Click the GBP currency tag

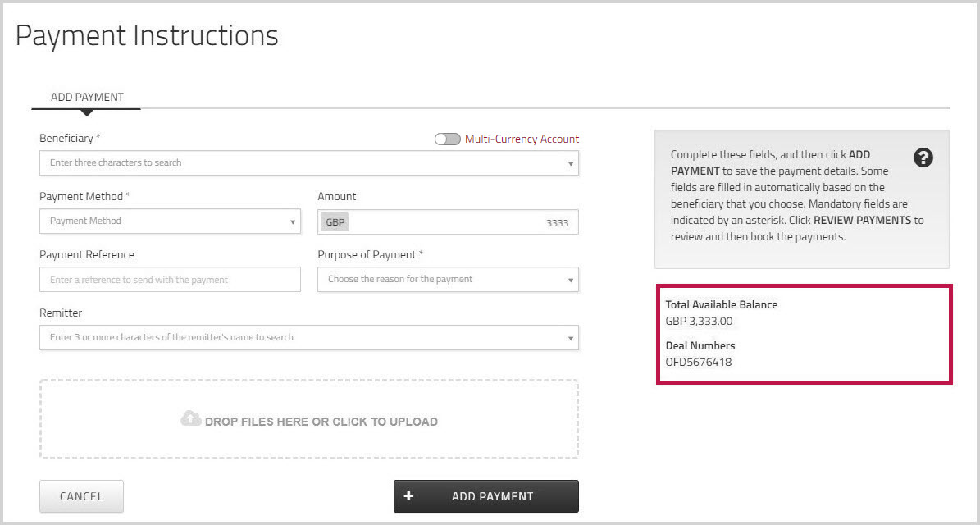335,222
